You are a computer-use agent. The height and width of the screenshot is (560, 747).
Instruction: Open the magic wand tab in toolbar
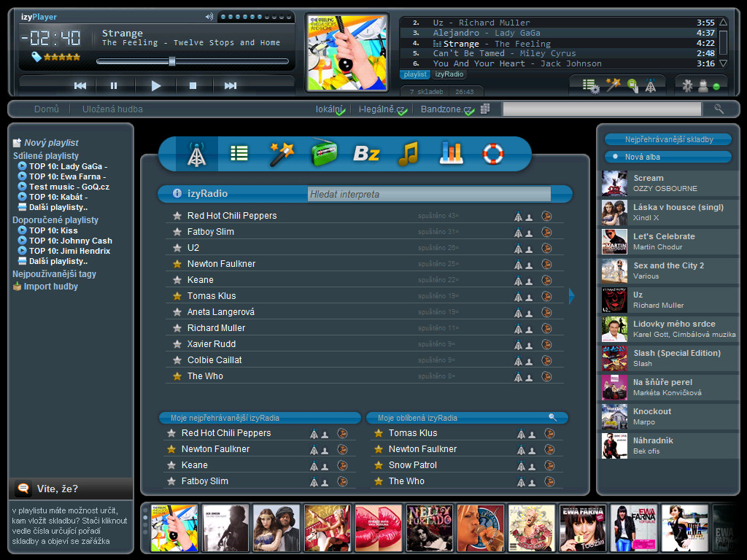(281, 154)
